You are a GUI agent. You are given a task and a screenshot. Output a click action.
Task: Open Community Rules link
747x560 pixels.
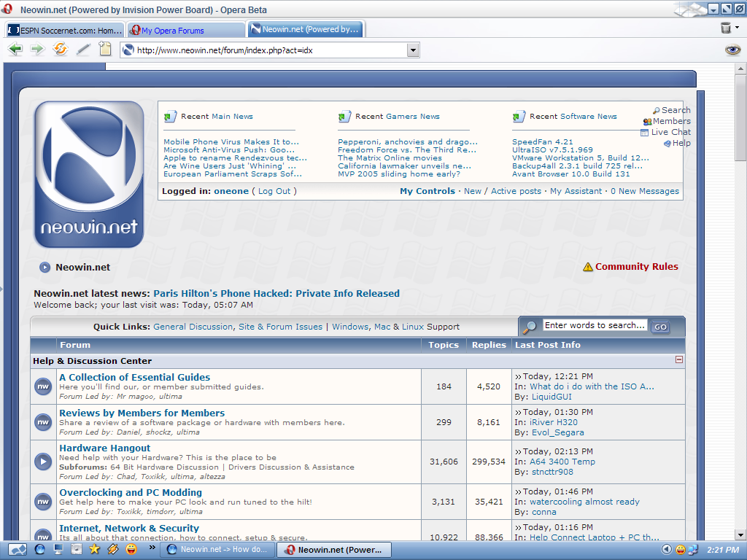pos(636,267)
